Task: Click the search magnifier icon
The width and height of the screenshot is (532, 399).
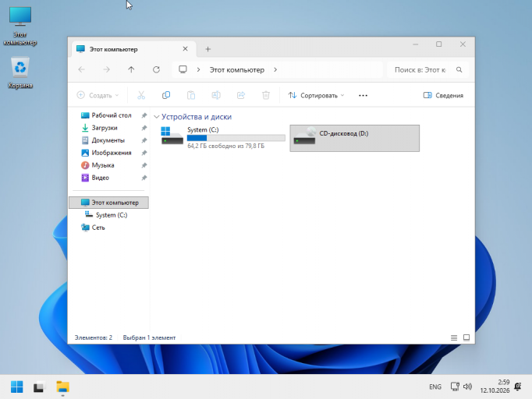Action: (x=459, y=69)
